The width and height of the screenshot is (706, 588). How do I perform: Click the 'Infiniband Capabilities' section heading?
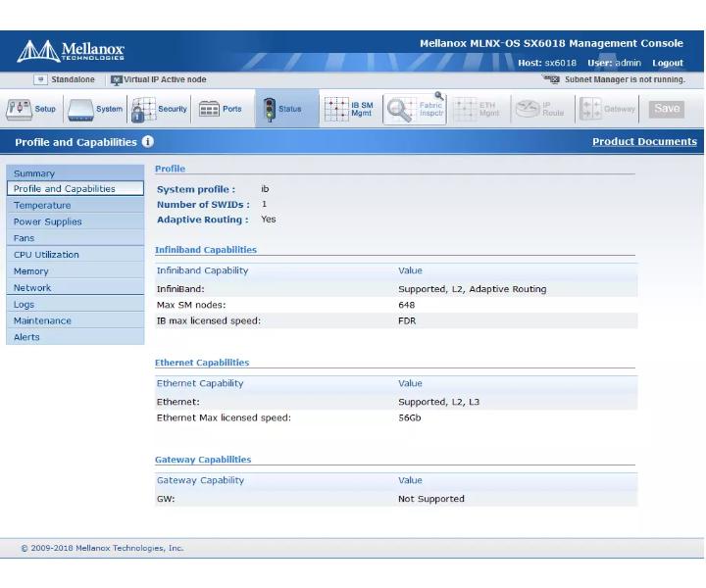click(x=206, y=250)
